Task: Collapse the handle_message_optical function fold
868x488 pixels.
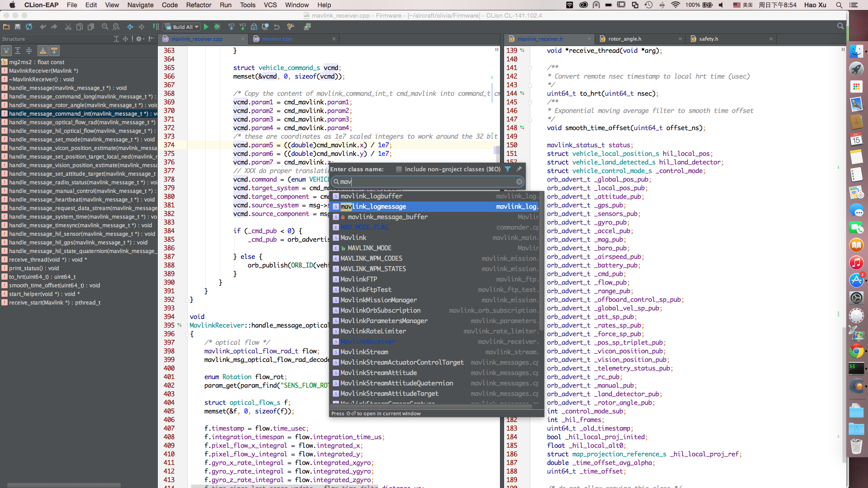Action: point(186,334)
